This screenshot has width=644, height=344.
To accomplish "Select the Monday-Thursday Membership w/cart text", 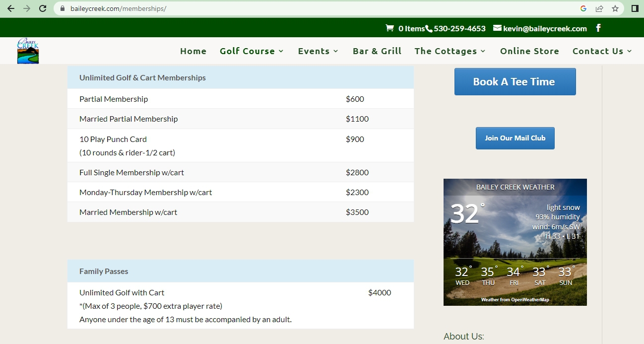I will 145,192.
